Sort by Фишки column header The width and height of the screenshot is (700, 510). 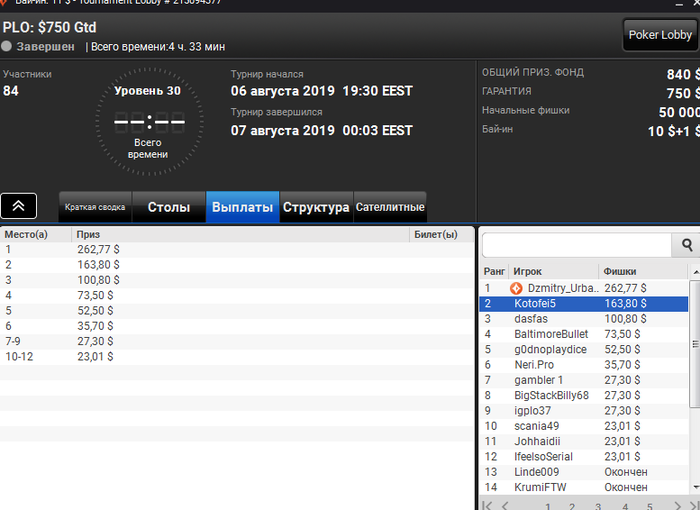tap(643, 272)
